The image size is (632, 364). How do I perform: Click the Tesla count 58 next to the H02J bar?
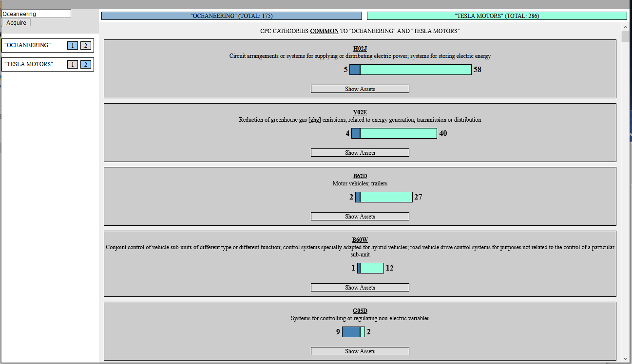[478, 70]
